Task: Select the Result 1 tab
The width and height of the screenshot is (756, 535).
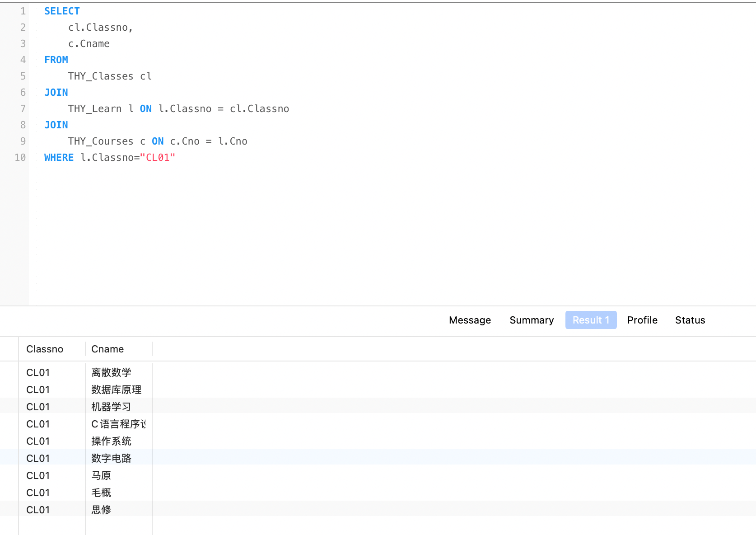Action: pyautogui.click(x=591, y=320)
